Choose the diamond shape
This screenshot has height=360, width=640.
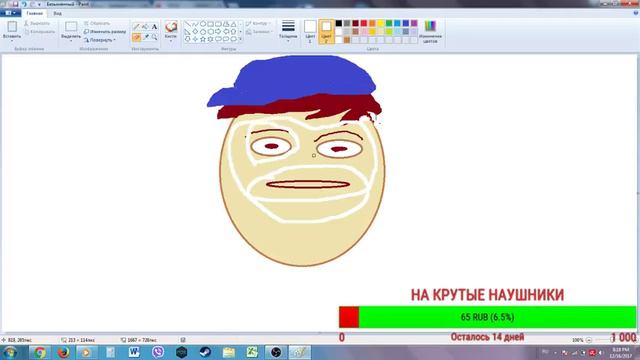(x=195, y=31)
